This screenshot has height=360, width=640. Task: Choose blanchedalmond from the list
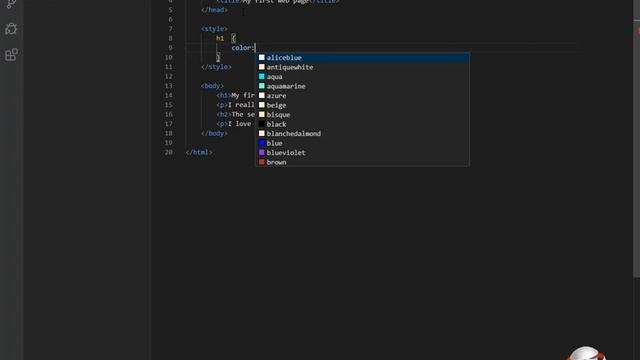(x=362, y=133)
